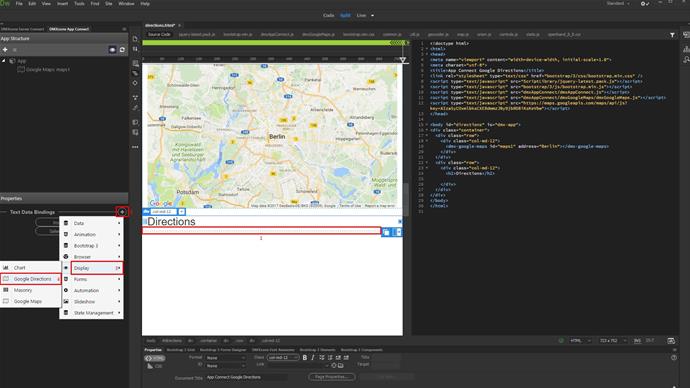
Task: Toggle the App Structure eye view icon
Action: 112,50
